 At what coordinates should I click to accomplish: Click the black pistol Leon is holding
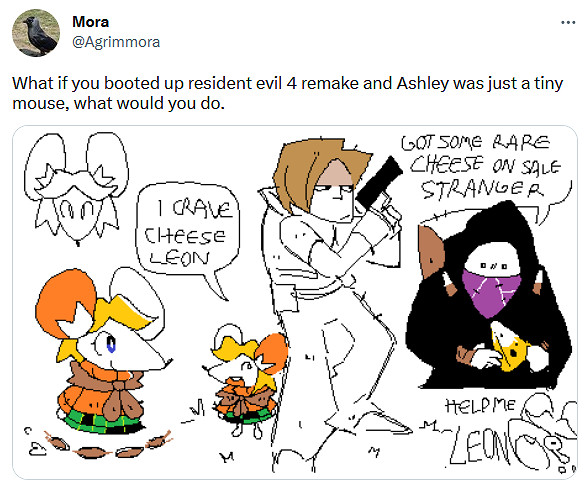(379, 182)
